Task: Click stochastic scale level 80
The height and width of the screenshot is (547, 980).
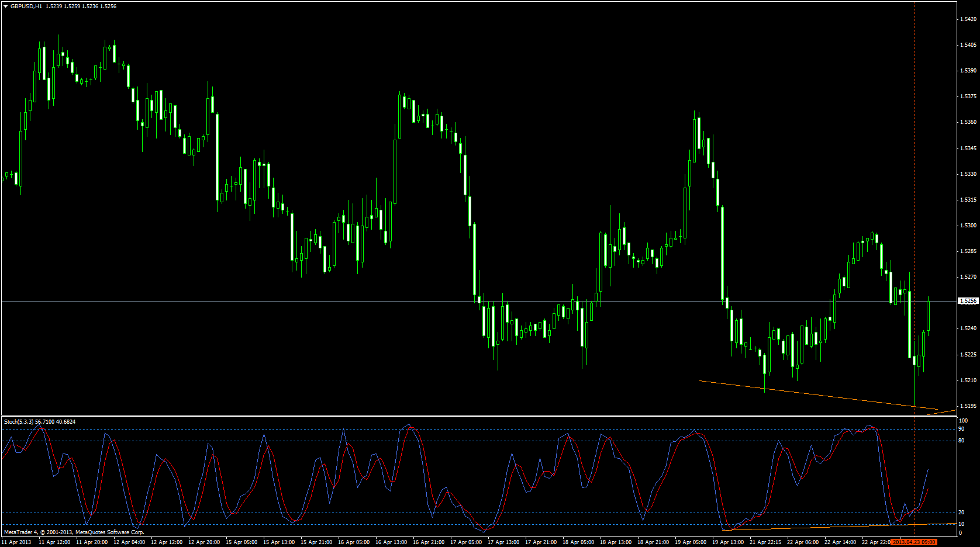Action: point(962,441)
